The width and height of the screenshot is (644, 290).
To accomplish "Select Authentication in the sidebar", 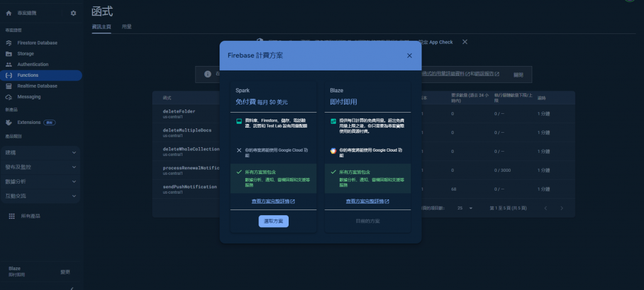I will (41, 65).
